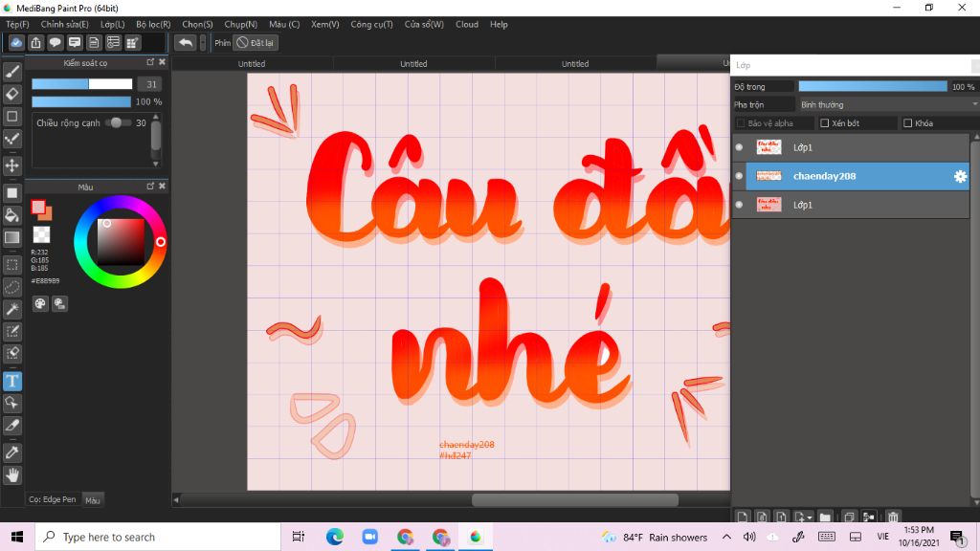Open the color palette icon below the hex code
980x551 pixels.
click(x=40, y=303)
